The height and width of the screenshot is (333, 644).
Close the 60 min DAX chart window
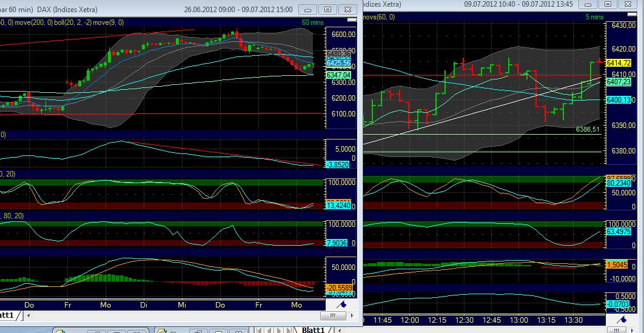(347, 9)
